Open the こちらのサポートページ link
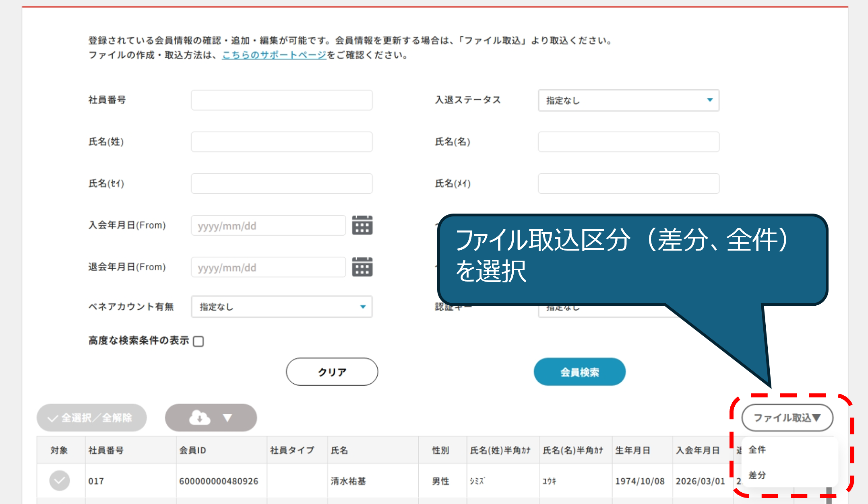Image resolution: width=868 pixels, height=504 pixels. pos(274,55)
